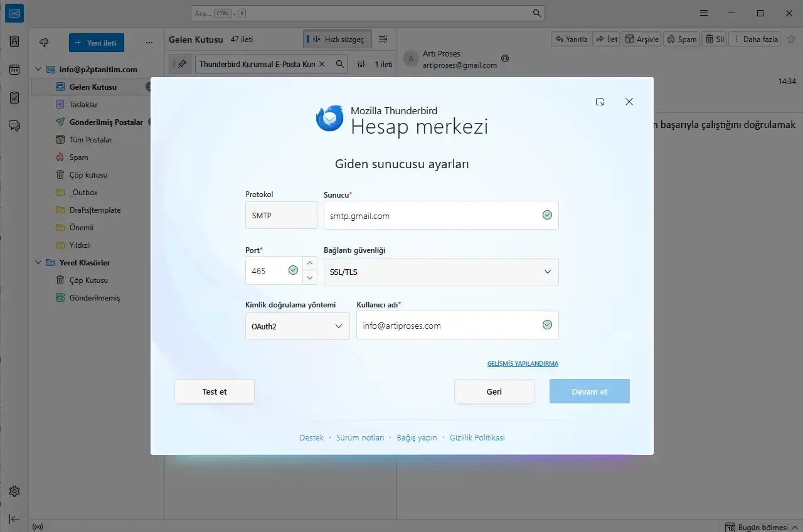803x532 pixels.
Task: Toggle the Bugün bölmesi pane
Action: pyautogui.click(x=760, y=527)
